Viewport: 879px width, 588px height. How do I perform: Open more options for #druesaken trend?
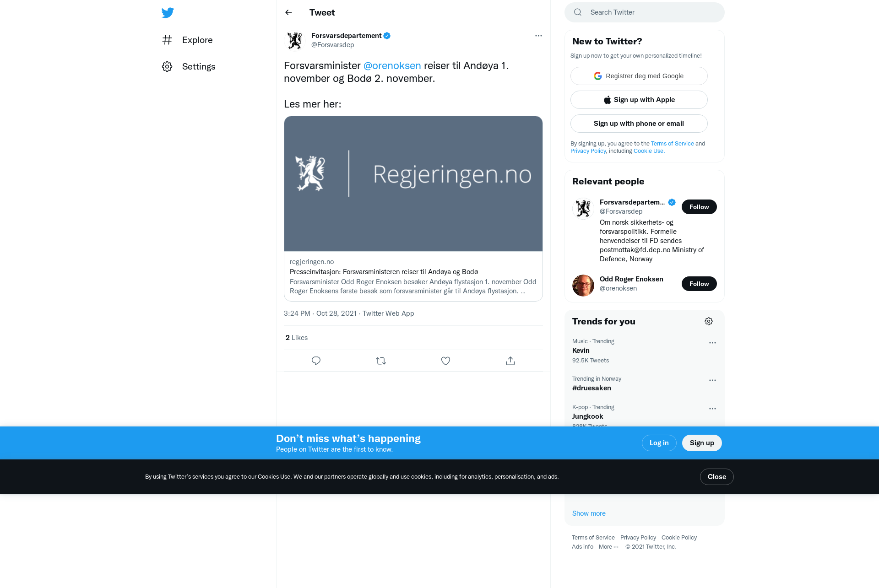pyautogui.click(x=712, y=380)
